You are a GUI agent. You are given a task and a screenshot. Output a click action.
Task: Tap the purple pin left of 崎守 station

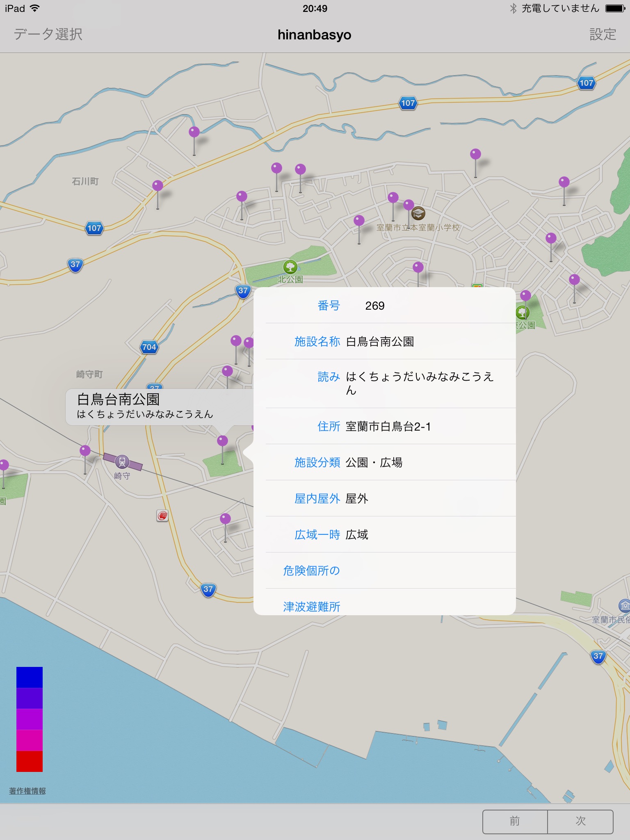click(85, 451)
